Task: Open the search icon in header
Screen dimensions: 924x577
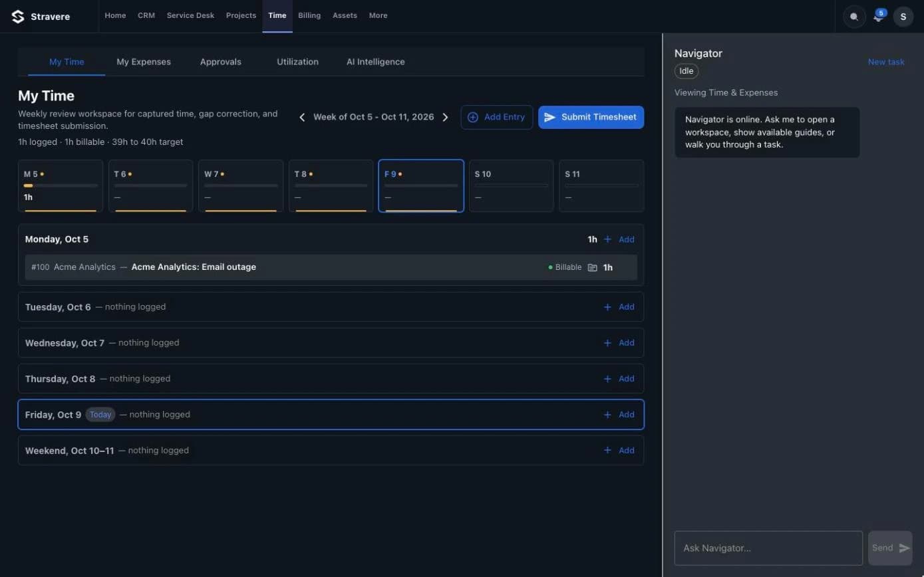Action: click(854, 17)
